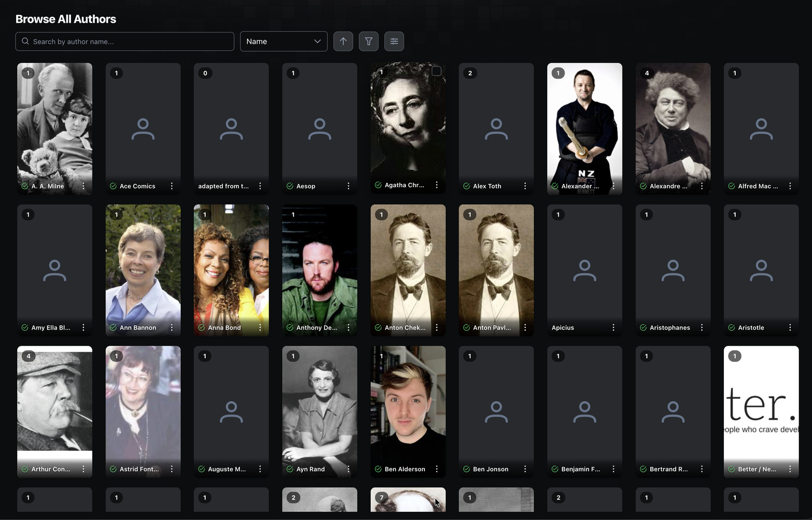Open the three-dot menu for Anna Bond
Image resolution: width=812 pixels, height=520 pixels.
(260, 328)
